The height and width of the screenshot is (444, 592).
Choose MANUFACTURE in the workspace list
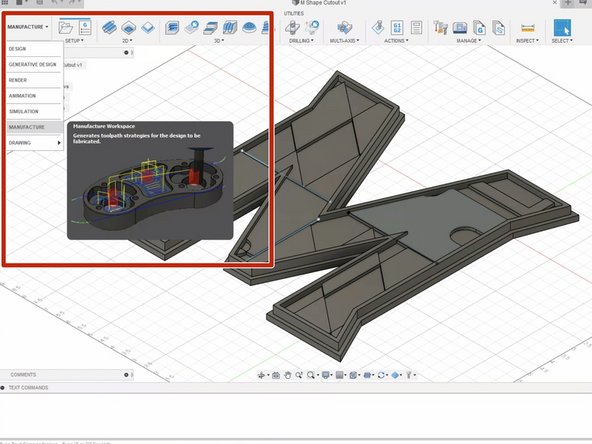[34, 127]
